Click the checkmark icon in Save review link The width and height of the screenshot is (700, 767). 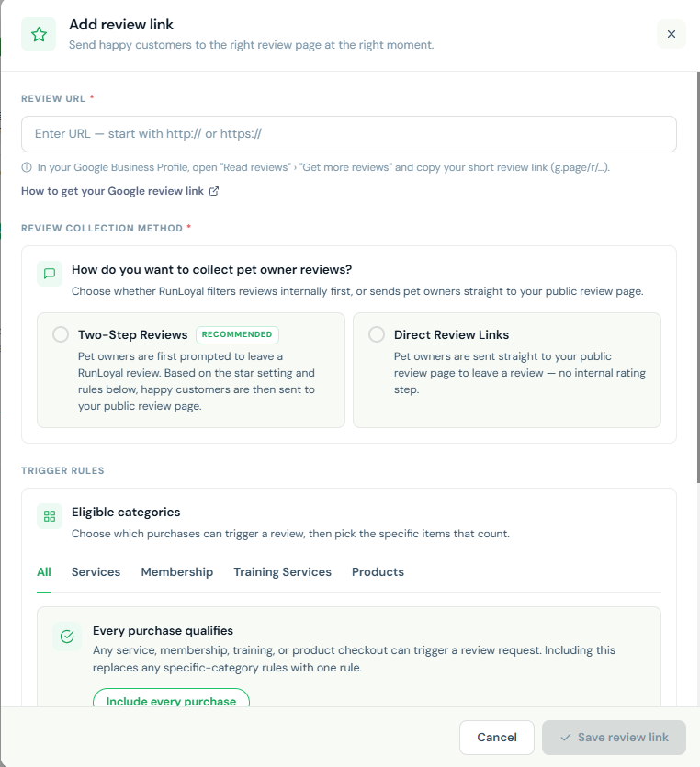coord(566,738)
